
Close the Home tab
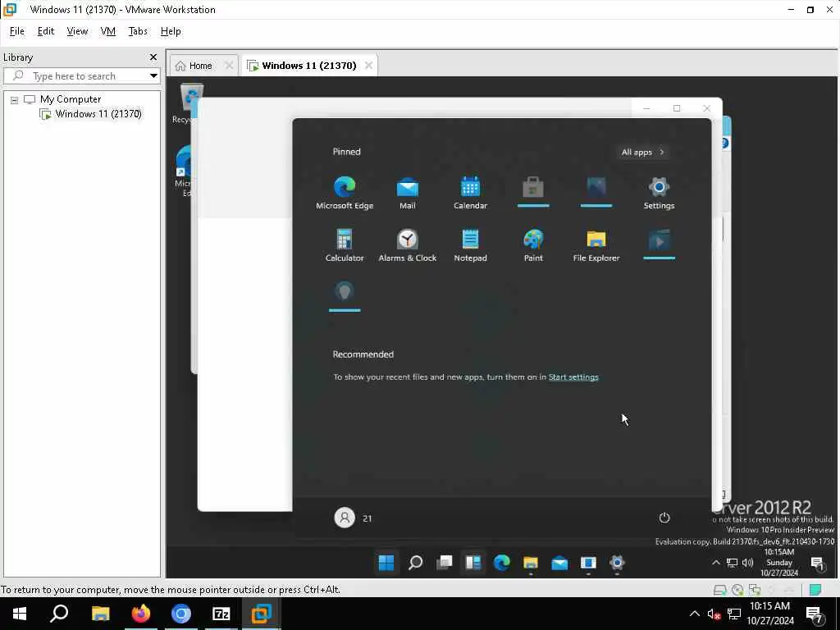pos(229,66)
